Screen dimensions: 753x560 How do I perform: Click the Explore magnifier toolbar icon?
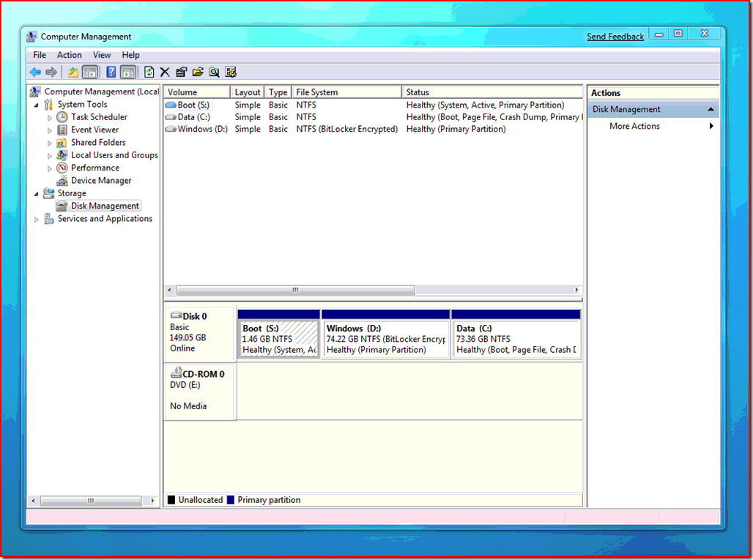click(214, 72)
